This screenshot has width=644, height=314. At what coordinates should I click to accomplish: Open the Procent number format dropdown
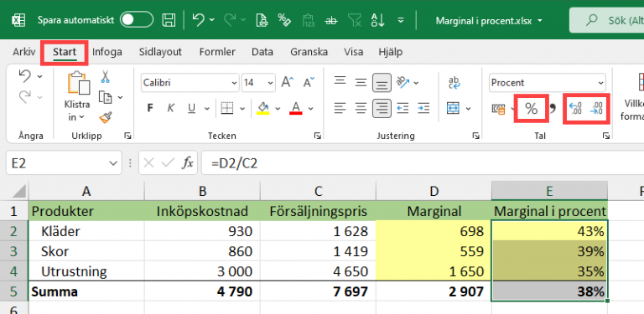click(601, 83)
